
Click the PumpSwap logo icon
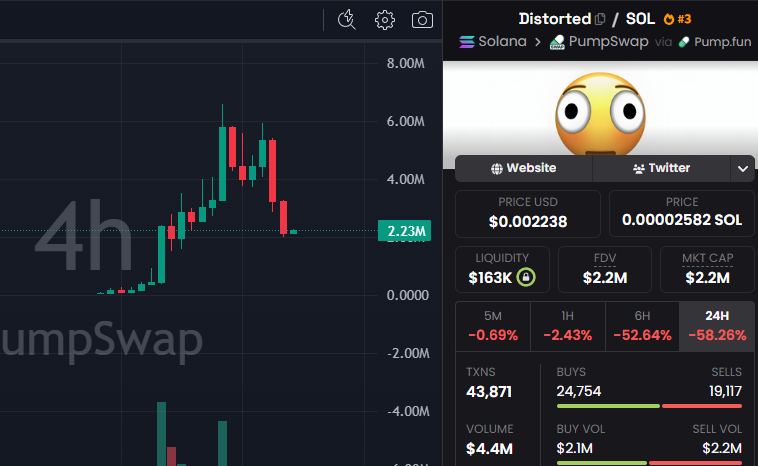click(x=557, y=42)
